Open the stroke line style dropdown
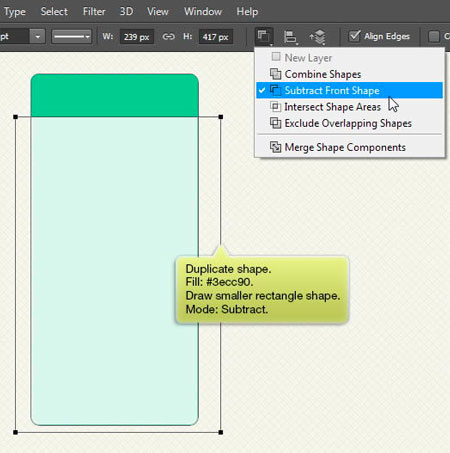The width and height of the screenshot is (450, 453). 71,36
